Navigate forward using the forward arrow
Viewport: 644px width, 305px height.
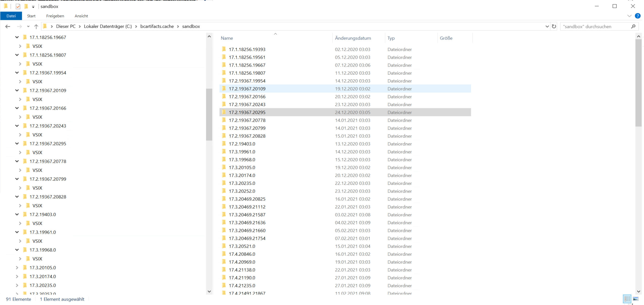(x=19, y=26)
